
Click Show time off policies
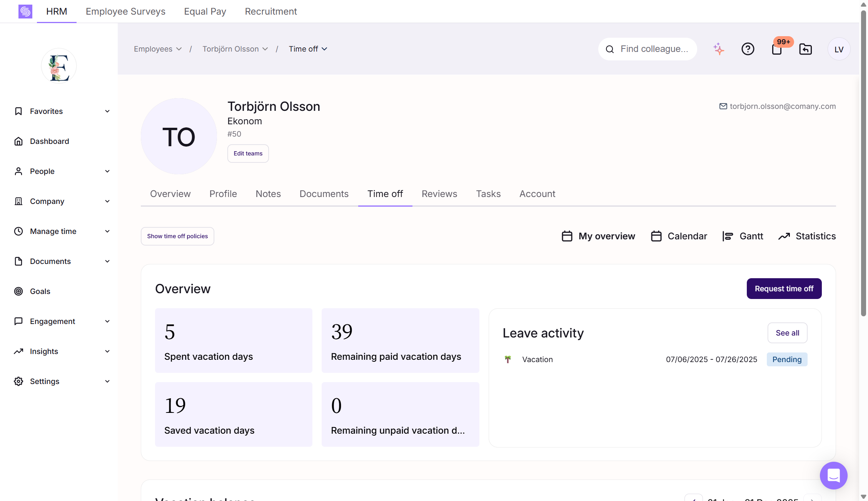(x=177, y=236)
